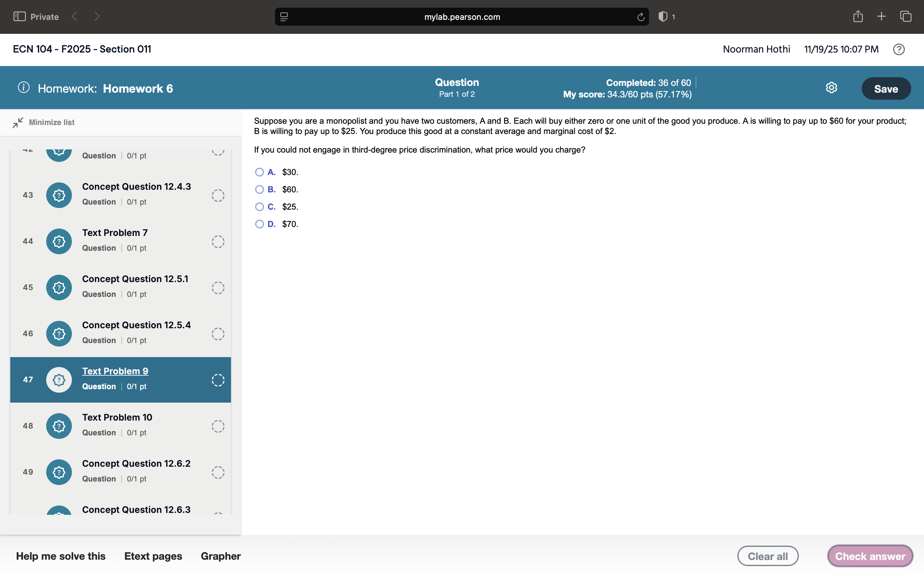Open Help me solve this
The image size is (924, 577).
tap(61, 556)
